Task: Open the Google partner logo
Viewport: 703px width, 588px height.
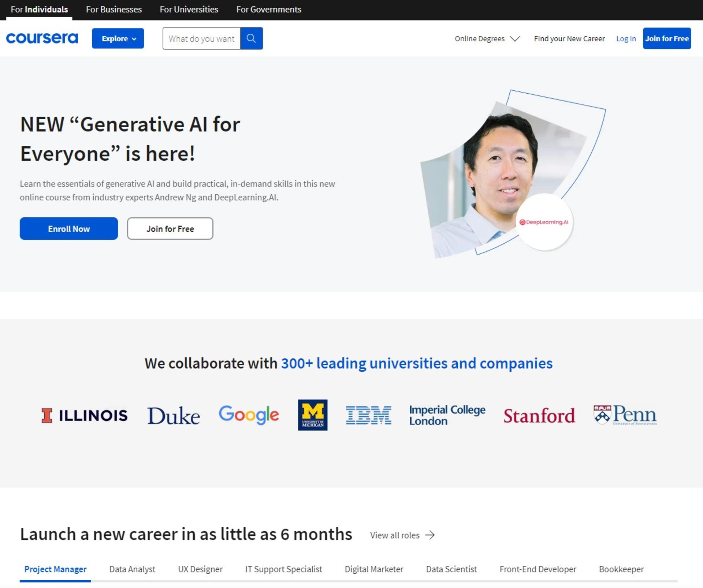Action: [249, 415]
